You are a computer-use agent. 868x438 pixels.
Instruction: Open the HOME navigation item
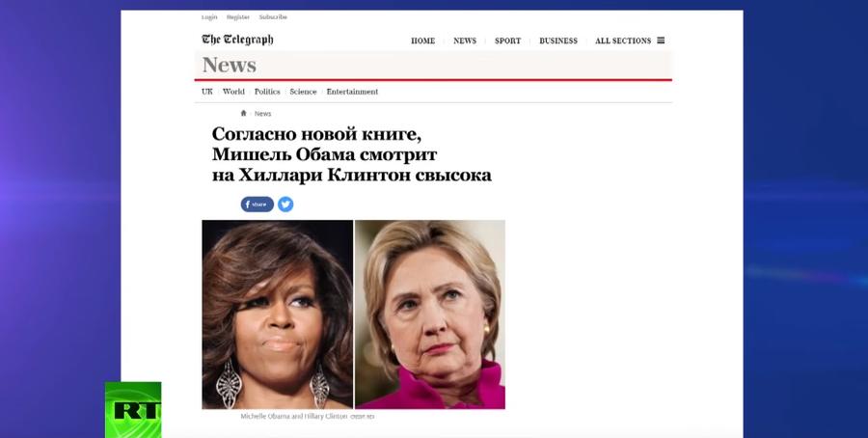[423, 41]
